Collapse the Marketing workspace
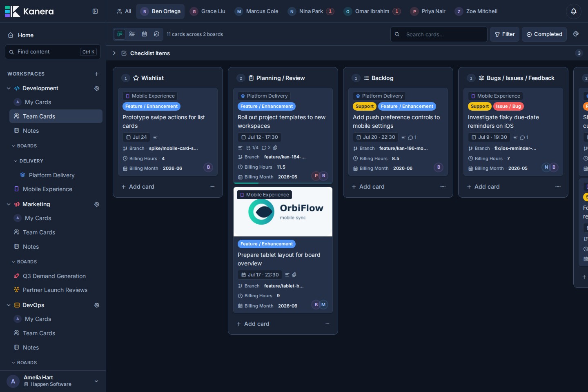The width and height of the screenshot is (588, 392). [x=9, y=204]
